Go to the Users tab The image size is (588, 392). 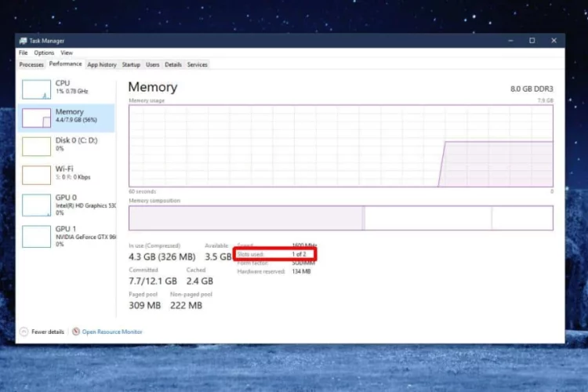pyautogui.click(x=153, y=64)
